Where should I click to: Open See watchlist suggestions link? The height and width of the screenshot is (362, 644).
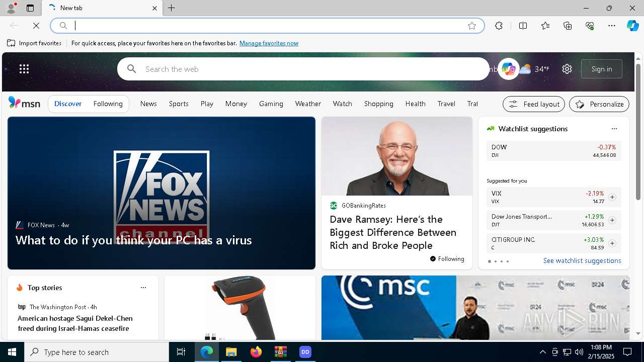point(582,260)
